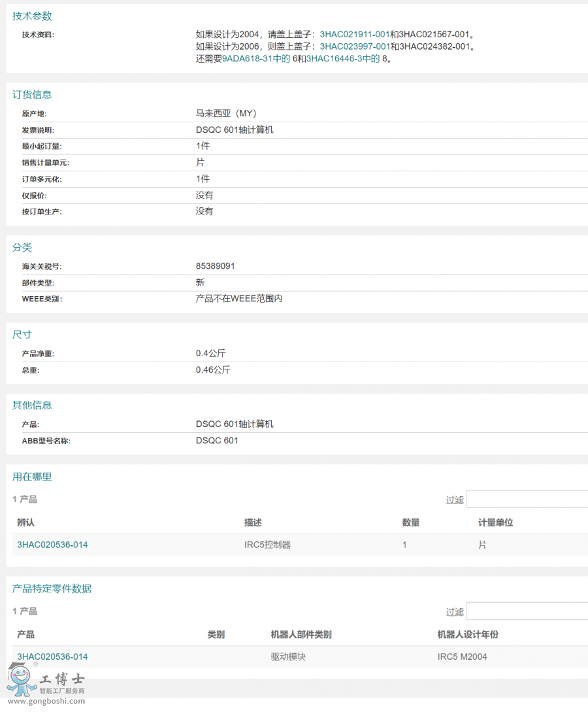Viewport: 588px width, 714px height.
Task: Open 3HAC020536-014 in the 产品特定零件数据 table
Action: click(52, 656)
